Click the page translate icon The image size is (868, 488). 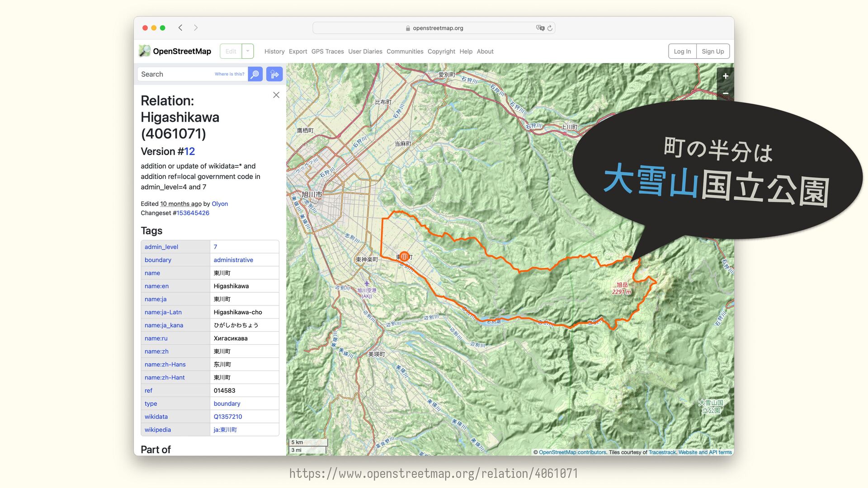[x=540, y=28]
